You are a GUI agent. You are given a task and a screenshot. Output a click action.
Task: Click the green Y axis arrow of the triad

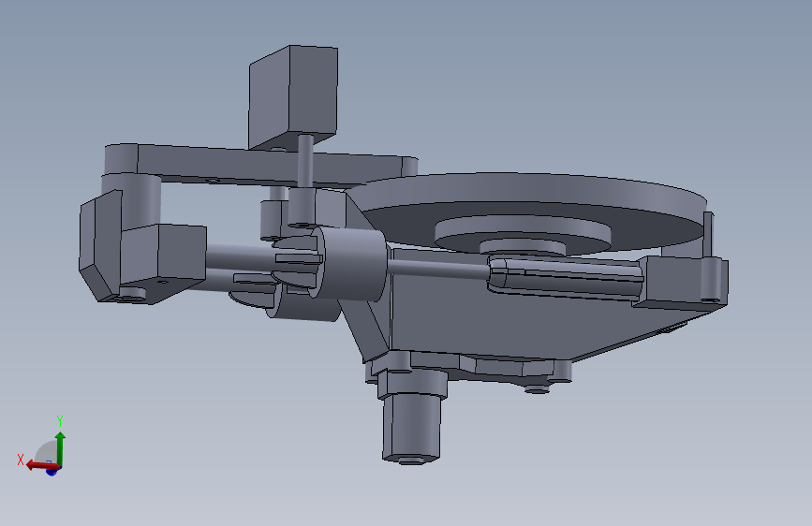60,449
